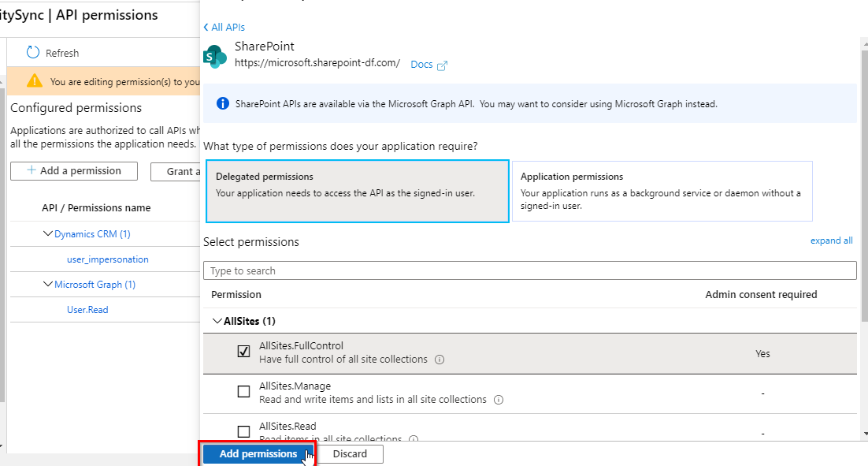The image size is (868, 466).
Task: Click the Select permissions heading
Action: [x=251, y=242]
